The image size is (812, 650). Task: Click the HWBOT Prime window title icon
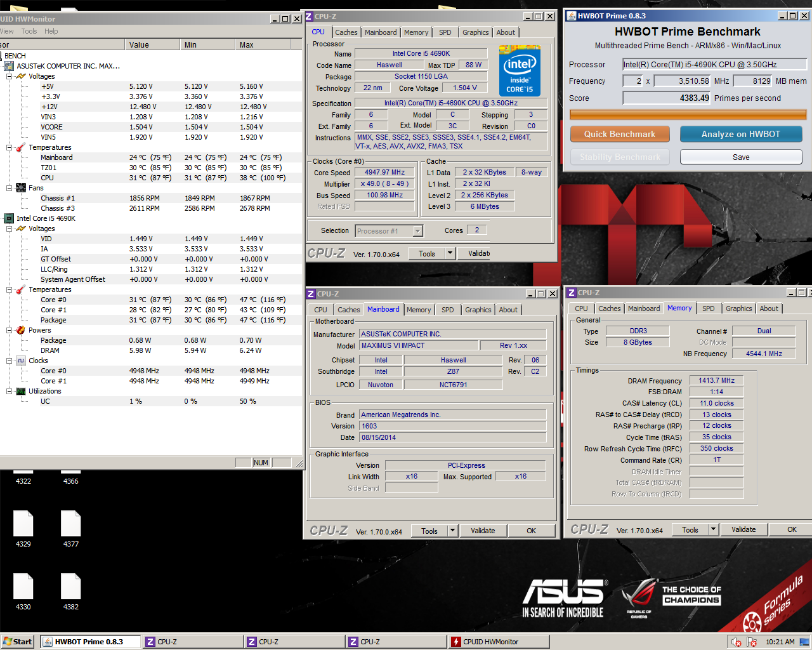(571, 16)
